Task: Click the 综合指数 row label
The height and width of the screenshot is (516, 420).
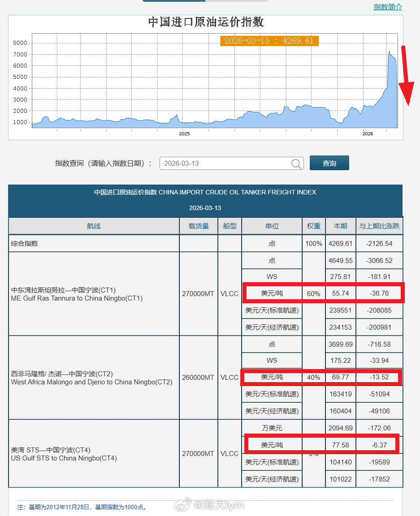Action: click(24, 244)
